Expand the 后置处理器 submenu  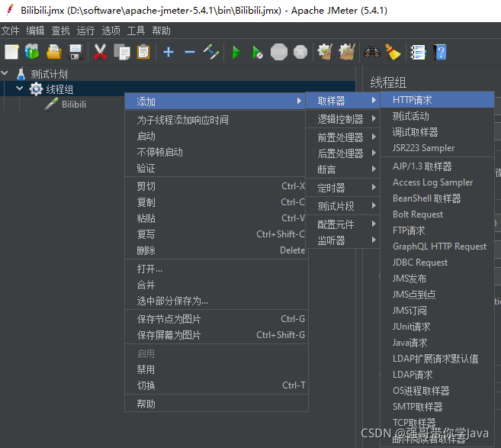(x=343, y=153)
